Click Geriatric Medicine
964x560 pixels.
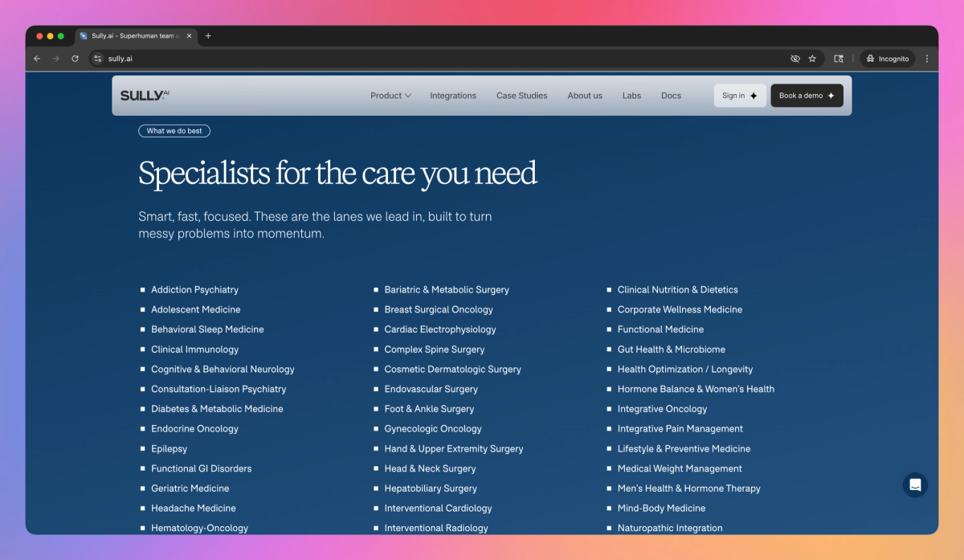coord(190,488)
